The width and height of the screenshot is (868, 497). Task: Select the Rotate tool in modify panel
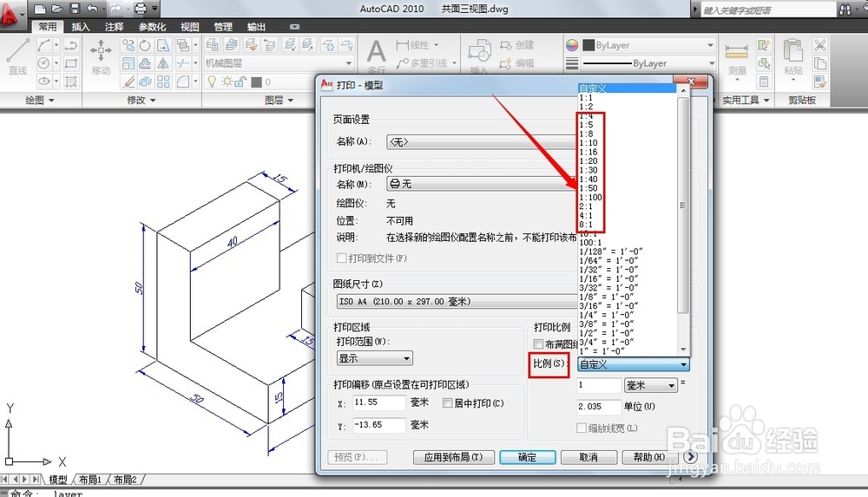pyautogui.click(x=145, y=45)
